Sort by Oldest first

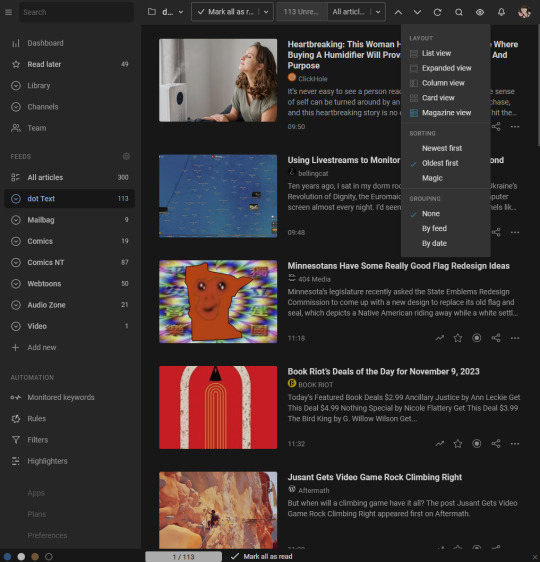click(x=445, y=163)
